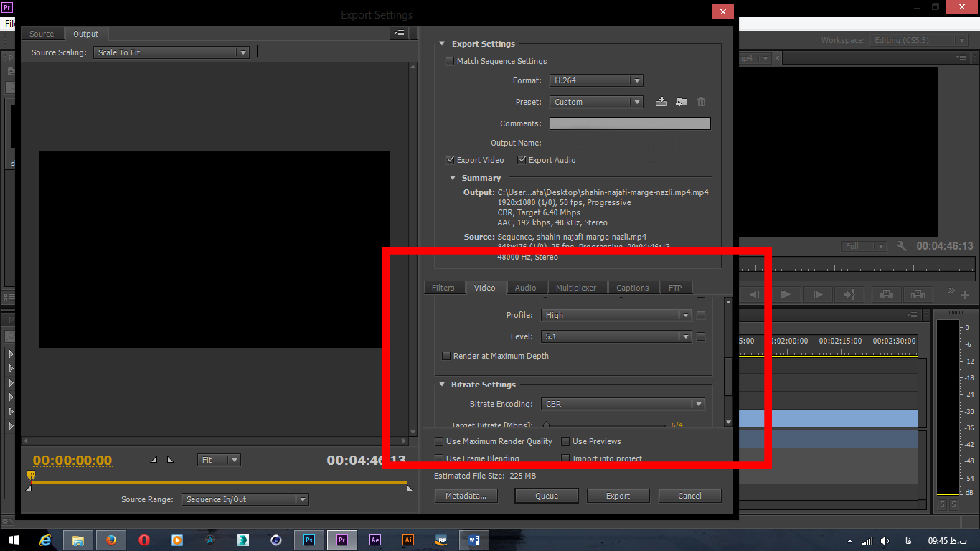Open the Format dropdown showing H.264
980x551 pixels.
pyautogui.click(x=596, y=80)
